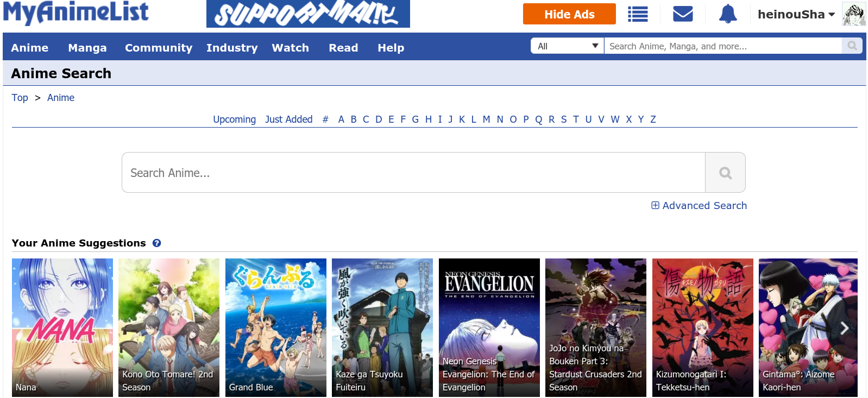Screen dimensions: 868x398
Task: Open JoJo Stardust Crusaders 2nd Season thumbnail
Action: coord(596,327)
